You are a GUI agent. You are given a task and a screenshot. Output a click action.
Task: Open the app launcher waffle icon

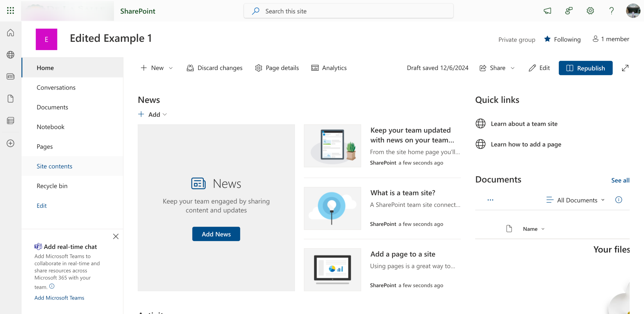pos(10,11)
